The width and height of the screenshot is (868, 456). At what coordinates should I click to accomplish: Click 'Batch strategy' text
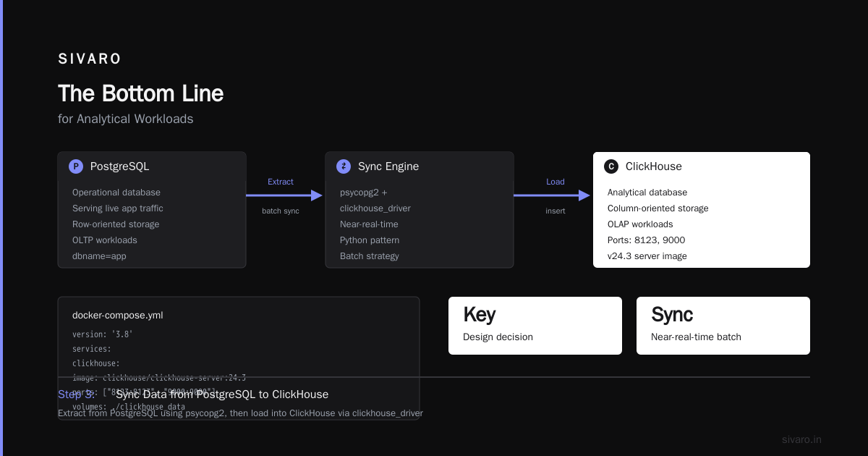[x=370, y=256]
